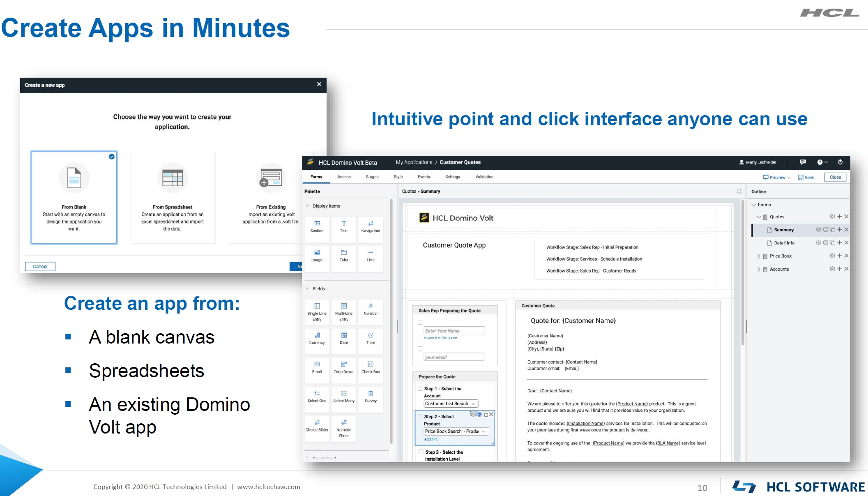868x496 pixels.
Task: Tick the Step 1 - Select the Account checkbox
Action: coord(420,388)
